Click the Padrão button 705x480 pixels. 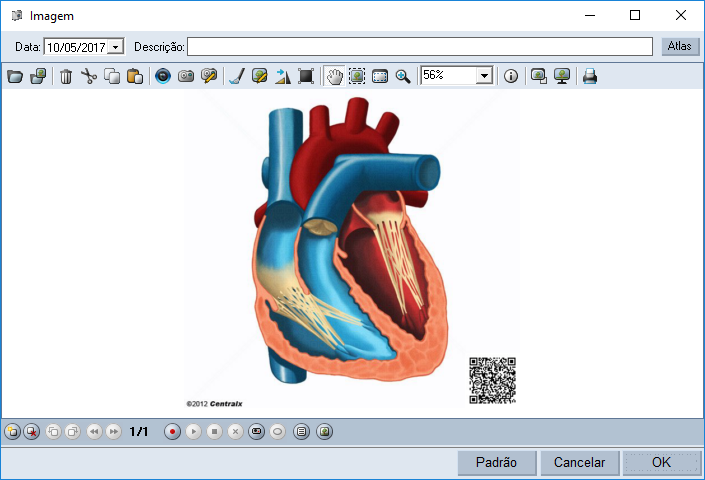click(496, 462)
